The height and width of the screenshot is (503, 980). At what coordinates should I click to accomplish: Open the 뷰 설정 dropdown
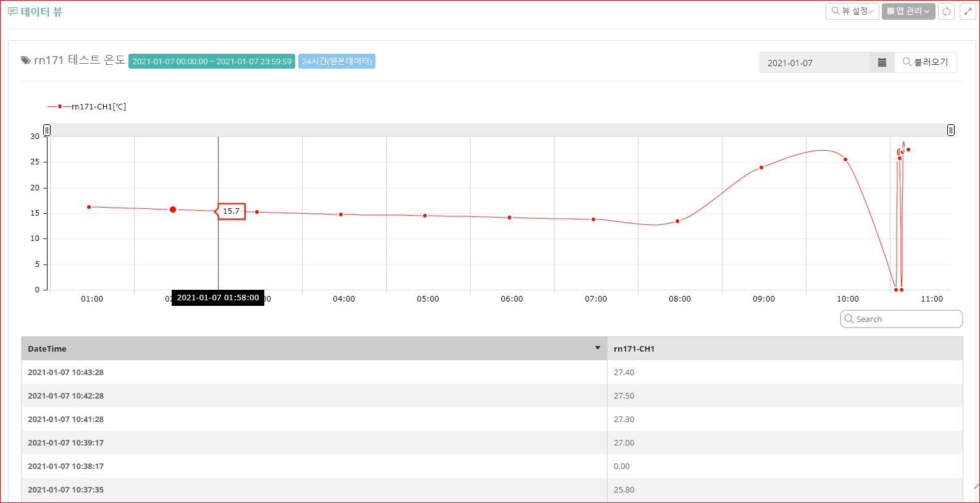(852, 11)
